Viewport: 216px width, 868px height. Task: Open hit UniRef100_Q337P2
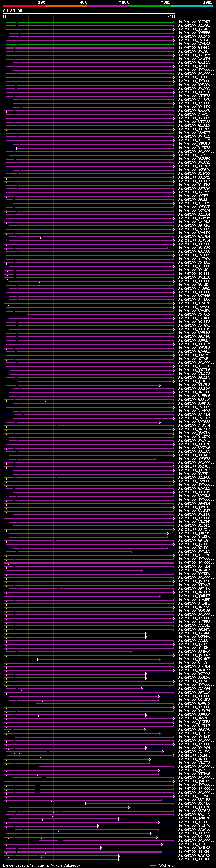tap(194, 471)
